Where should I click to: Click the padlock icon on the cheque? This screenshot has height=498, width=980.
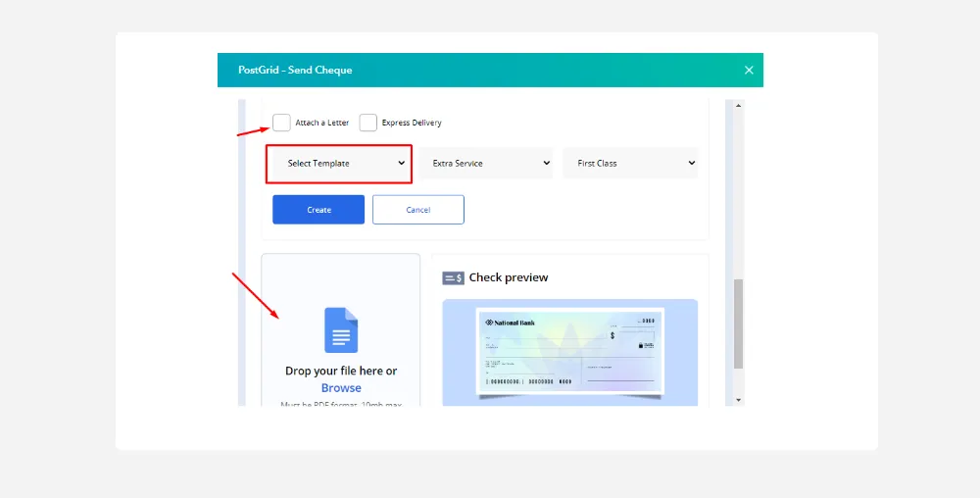(639, 345)
